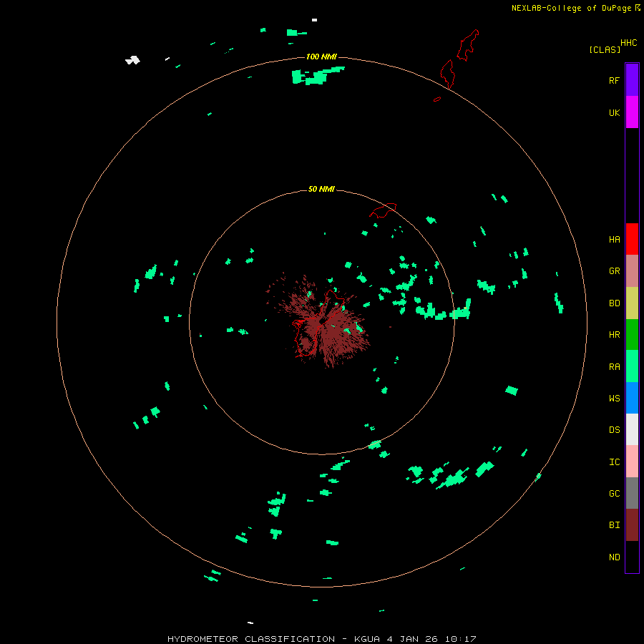Click the '100 NMI' range ring label

point(321,57)
